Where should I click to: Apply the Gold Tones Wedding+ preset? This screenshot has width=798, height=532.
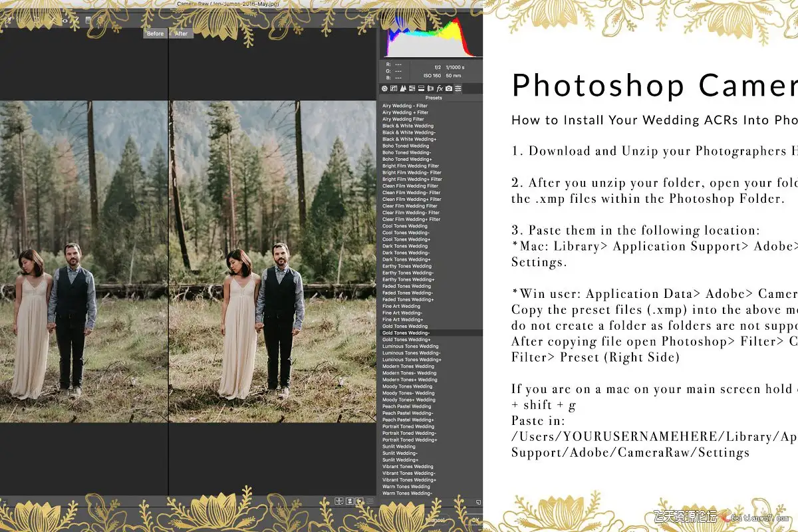coord(406,339)
